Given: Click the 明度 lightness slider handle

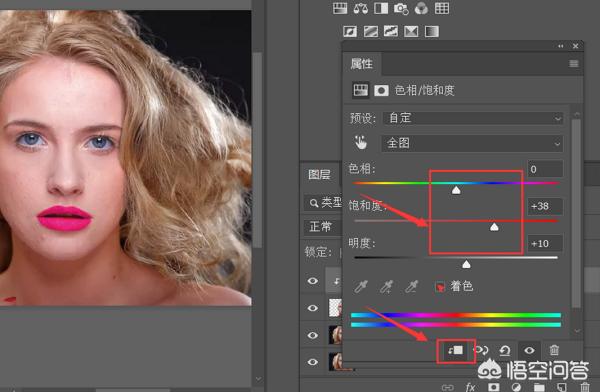Looking at the screenshot, I should click(466, 265).
